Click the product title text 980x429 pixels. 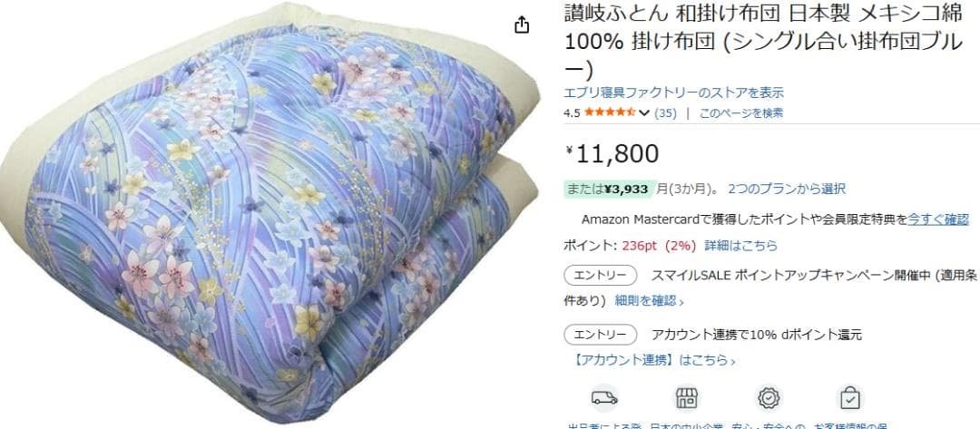tap(762, 39)
